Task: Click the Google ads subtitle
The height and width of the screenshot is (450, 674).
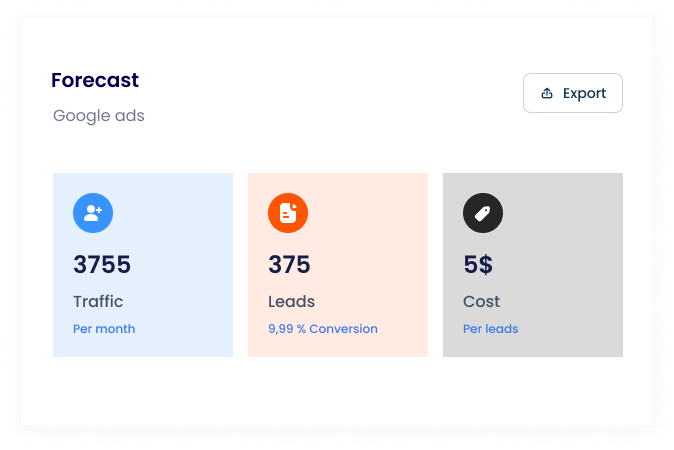Action: click(99, 116)
